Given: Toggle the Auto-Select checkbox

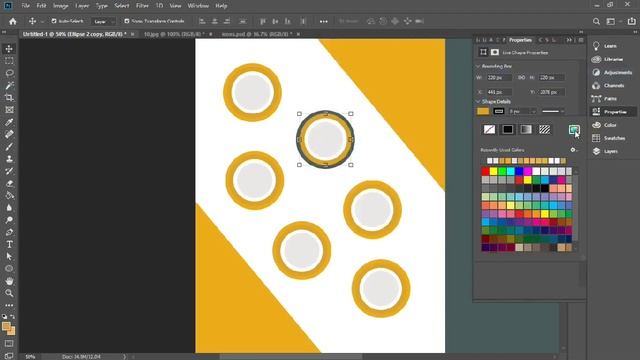Looking at the screenshot, I should point(54,21).
